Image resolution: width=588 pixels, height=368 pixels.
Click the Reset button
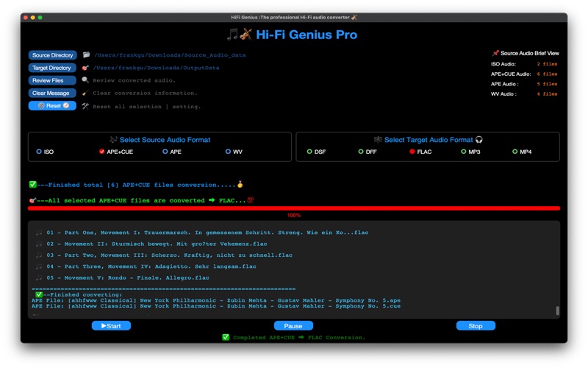pos(52,106)
